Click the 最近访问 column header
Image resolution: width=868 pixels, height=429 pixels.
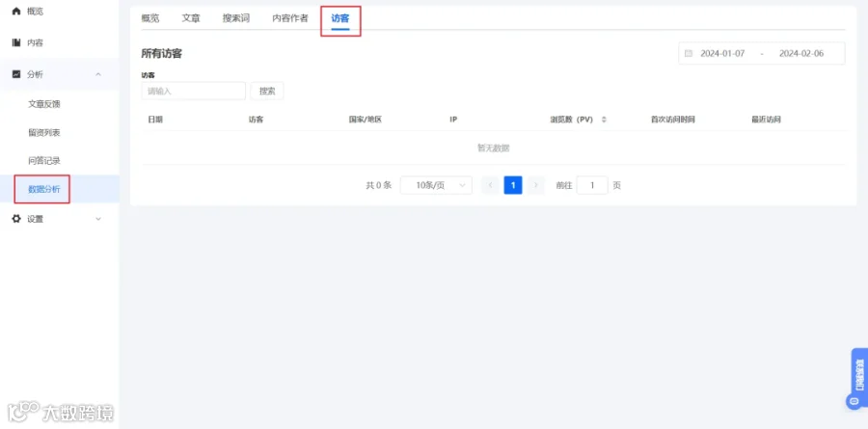point(766,120)
